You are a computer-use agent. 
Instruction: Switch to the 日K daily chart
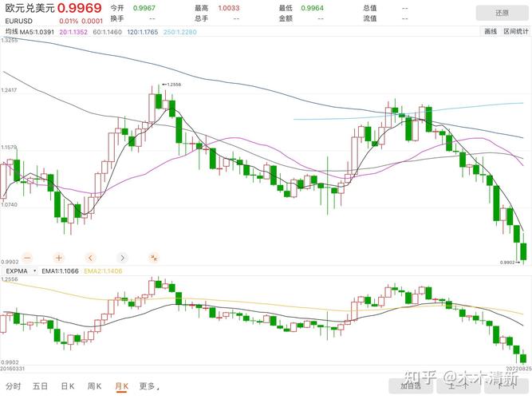(x=67, y=386)
